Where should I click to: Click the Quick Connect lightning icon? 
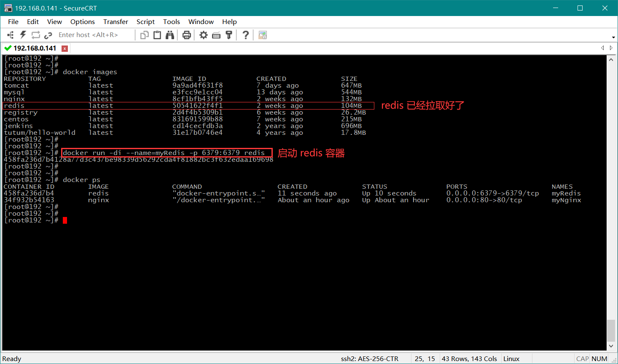pyautogui.click(x=23, y=35)
